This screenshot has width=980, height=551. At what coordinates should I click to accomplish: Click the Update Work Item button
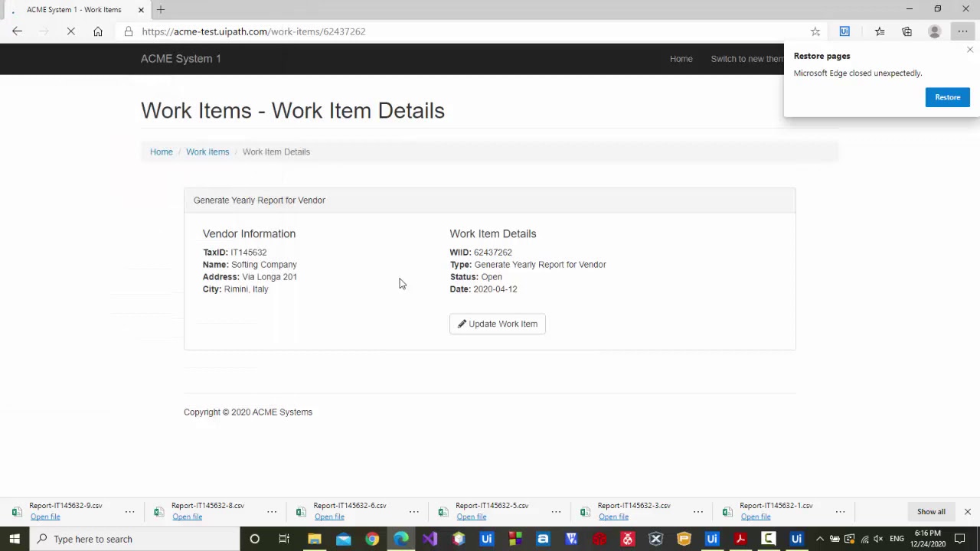[x=498, y=324]
